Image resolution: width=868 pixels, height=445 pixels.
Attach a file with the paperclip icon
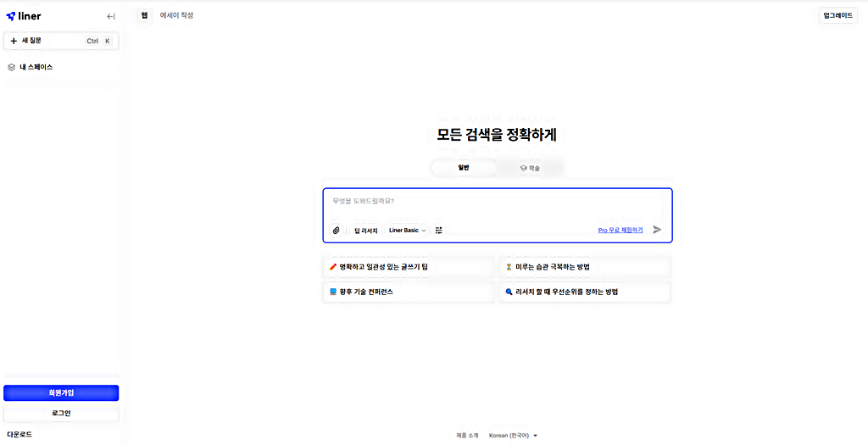coord(336,231)
